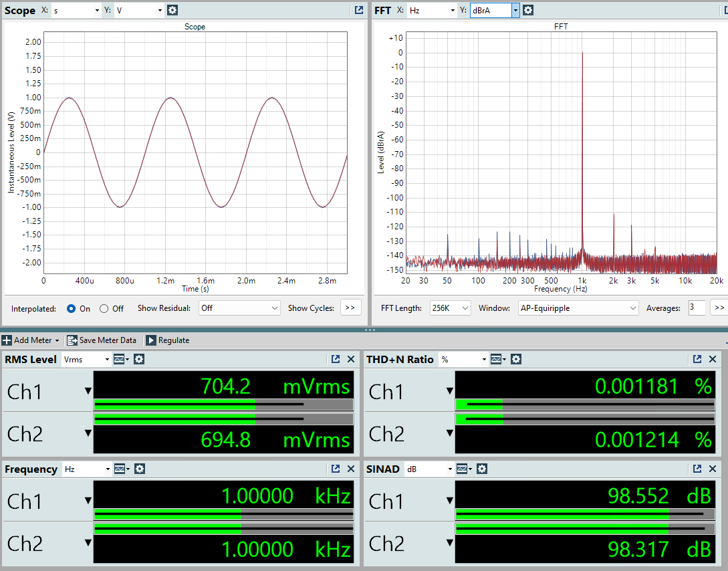This screenshot has width=728, height=571.
Task: Open Show Residual dropdown
Action: tap(239, 308)
